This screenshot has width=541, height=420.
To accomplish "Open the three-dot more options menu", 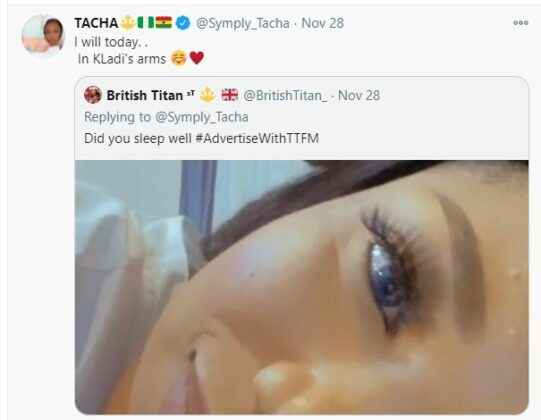I will click(520, 23).
